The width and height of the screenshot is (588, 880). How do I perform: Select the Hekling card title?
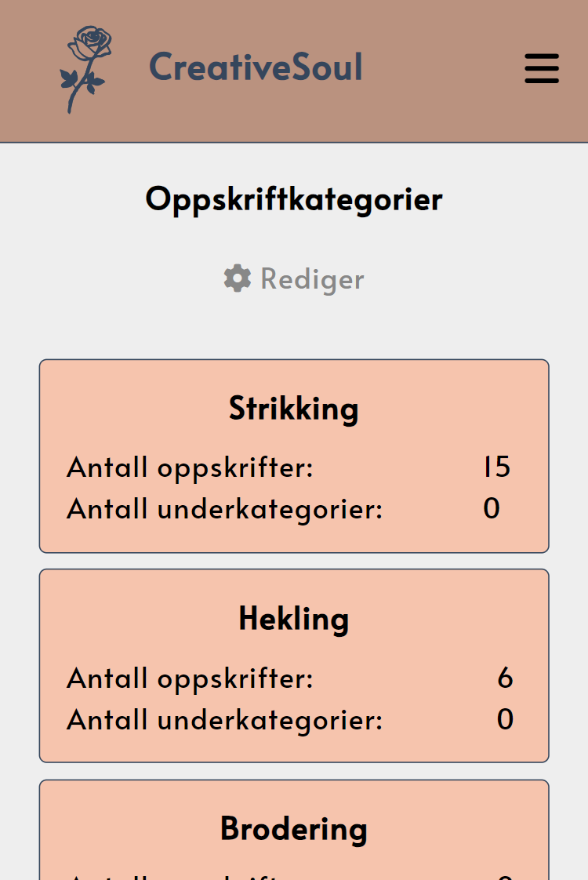[294, 618]
